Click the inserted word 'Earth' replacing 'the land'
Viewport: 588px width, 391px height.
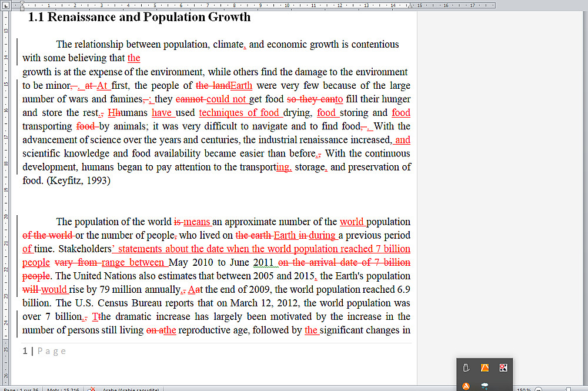click(241, 85)
